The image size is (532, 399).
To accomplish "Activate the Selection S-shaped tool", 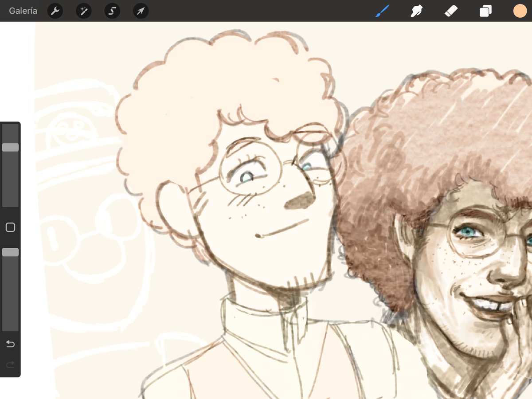I will pyautogui.click(x=112, y=11).
